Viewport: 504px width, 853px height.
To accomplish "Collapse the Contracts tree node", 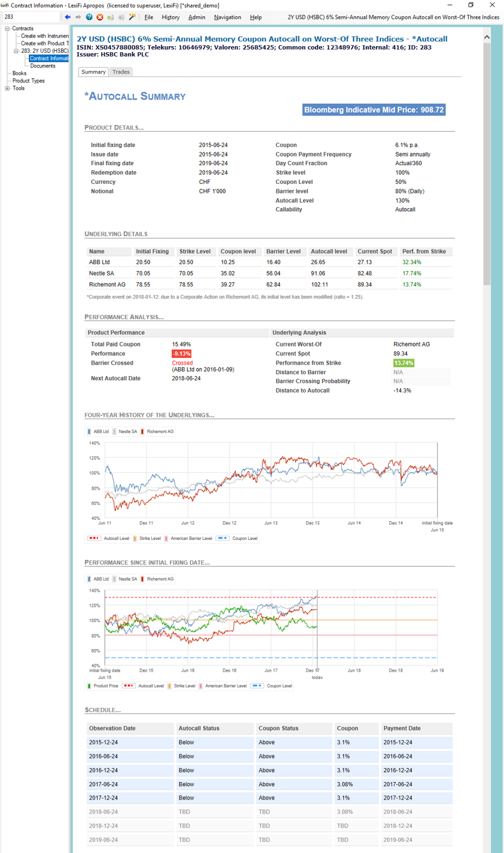I will [7, 29].
